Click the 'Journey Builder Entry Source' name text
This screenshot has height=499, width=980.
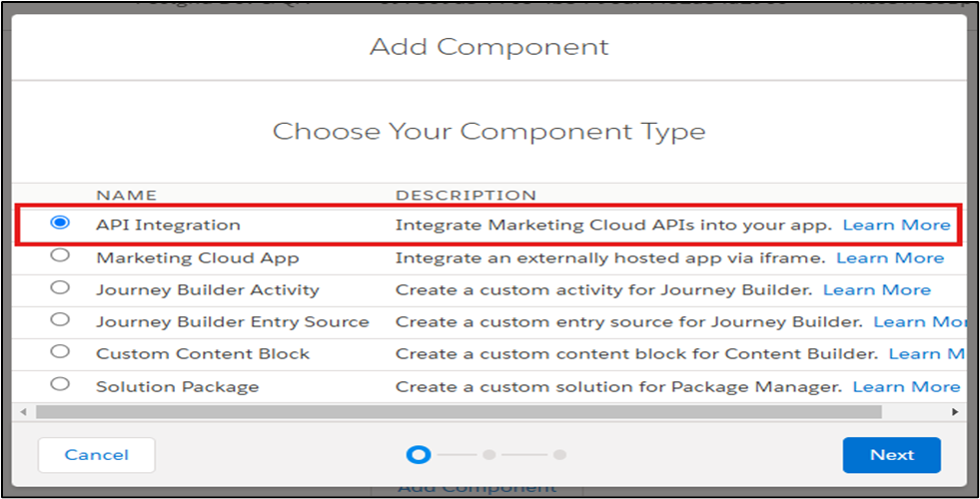(233, 321)
